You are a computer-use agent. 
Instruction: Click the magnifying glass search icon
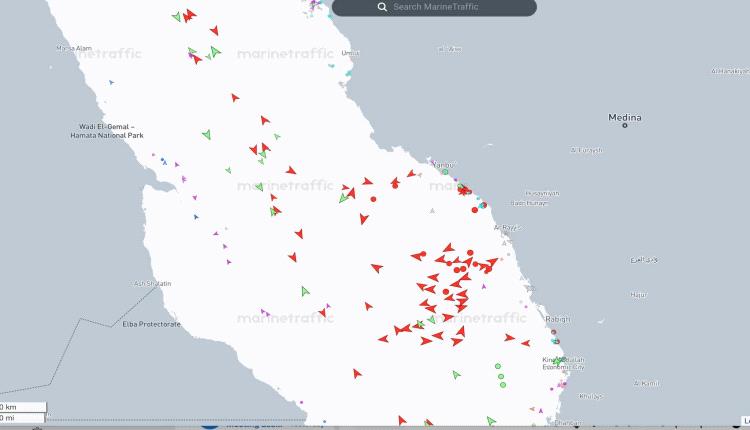coord(382,7)
